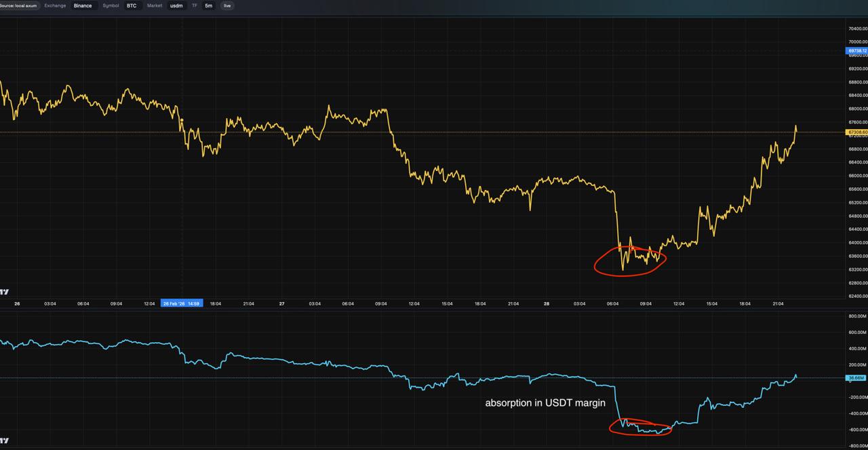Click the TradingView logo in lower pane

point(4,441)
